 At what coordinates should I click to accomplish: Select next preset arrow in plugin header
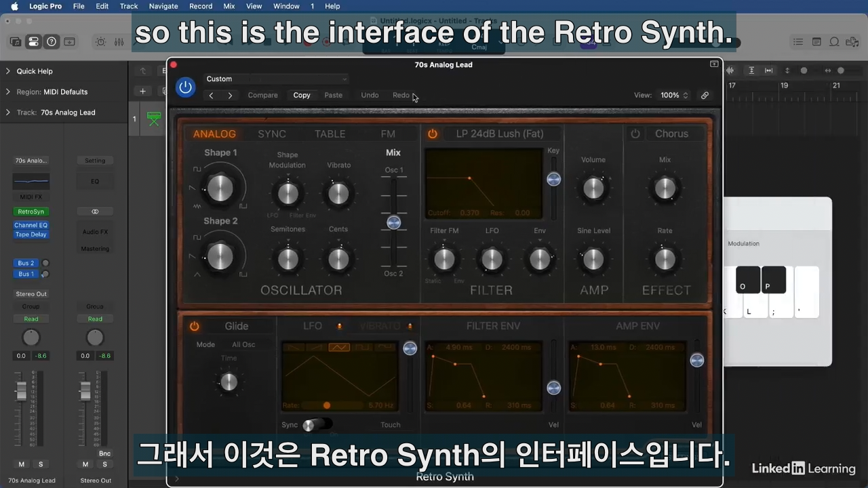[230, 96]
